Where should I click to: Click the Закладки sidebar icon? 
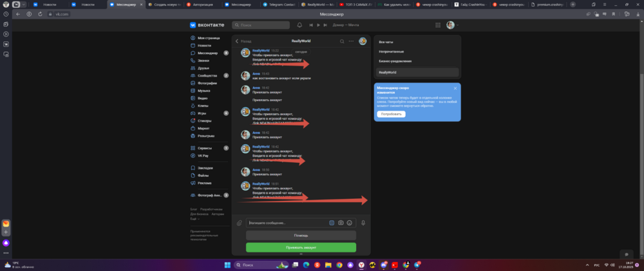[x=193, y=168]
